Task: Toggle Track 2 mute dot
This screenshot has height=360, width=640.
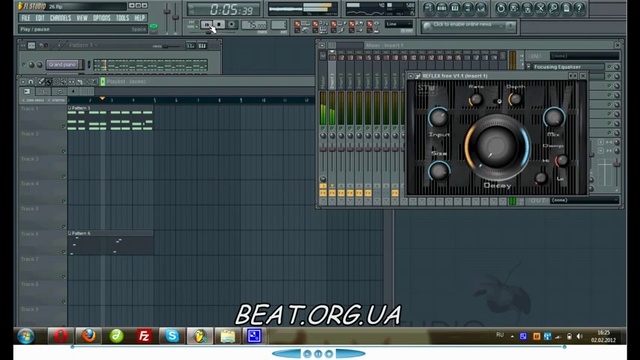Action: 64,152
